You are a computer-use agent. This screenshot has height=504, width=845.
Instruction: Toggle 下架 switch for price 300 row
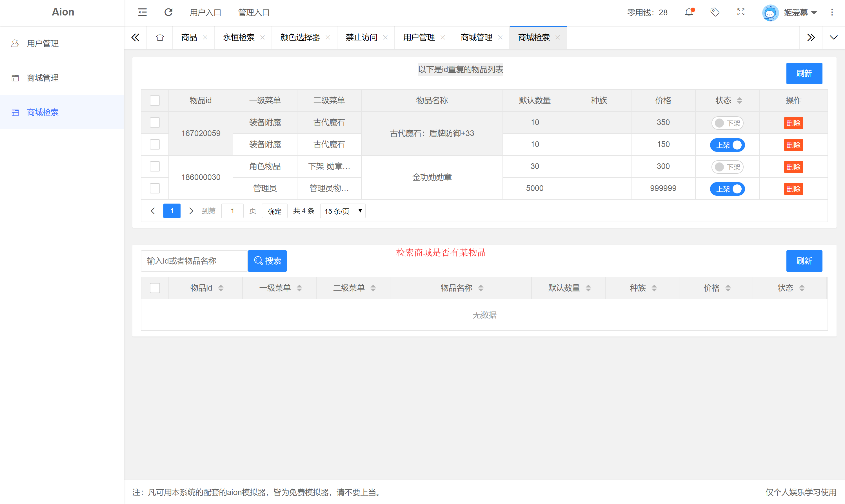pyautogui.click(x=728, y=167)
